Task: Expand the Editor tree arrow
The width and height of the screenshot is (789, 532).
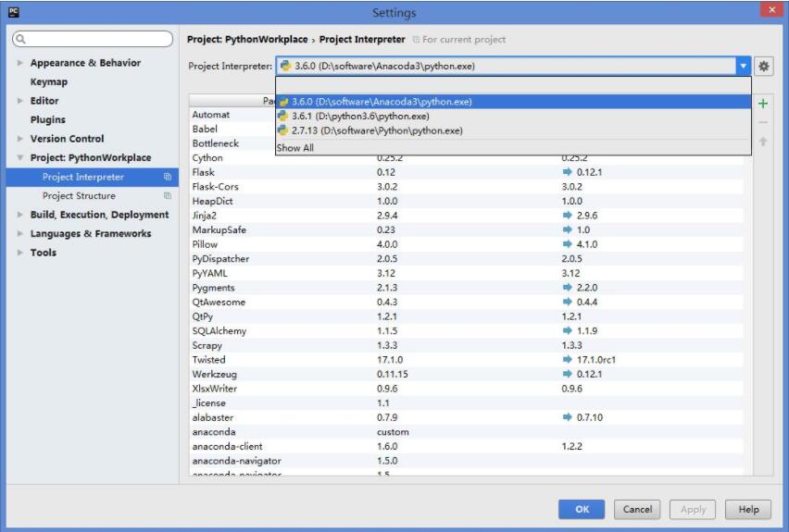Action: [20, 101]
